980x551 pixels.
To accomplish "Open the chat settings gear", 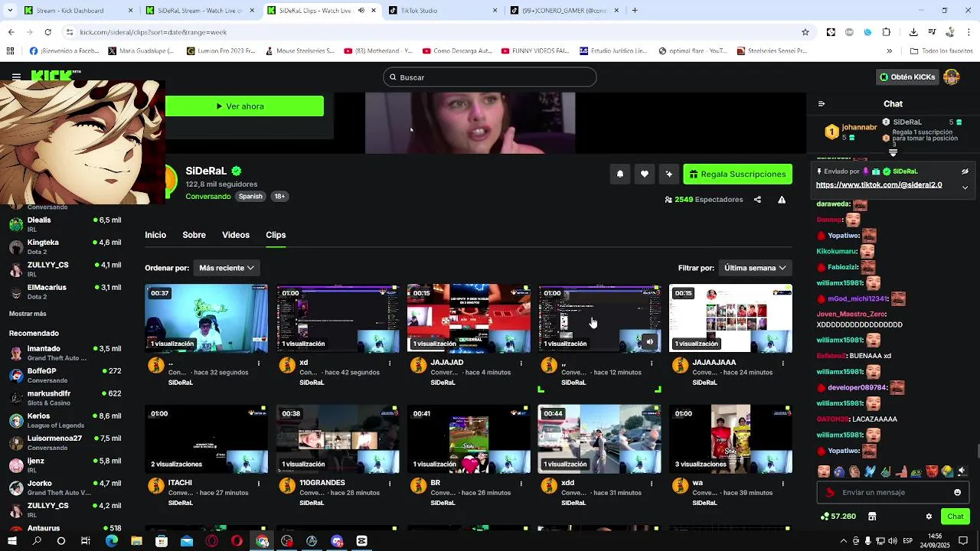I will click(x=929, y=517).
